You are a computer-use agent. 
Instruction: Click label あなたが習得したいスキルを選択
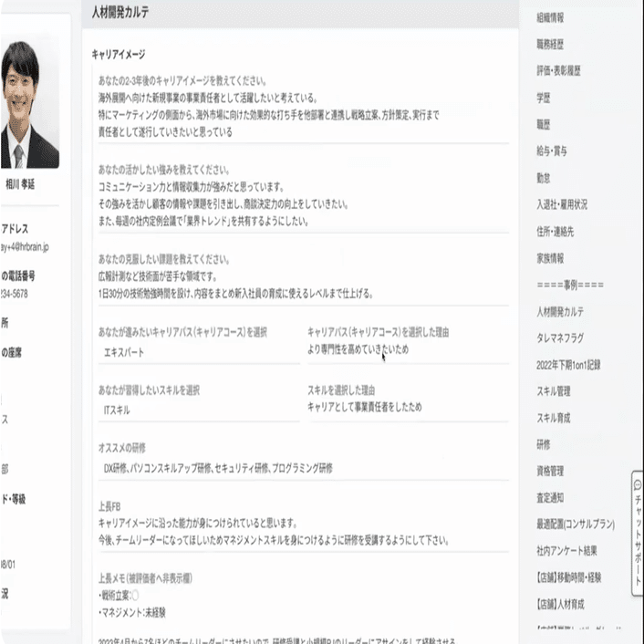point(149,390)
